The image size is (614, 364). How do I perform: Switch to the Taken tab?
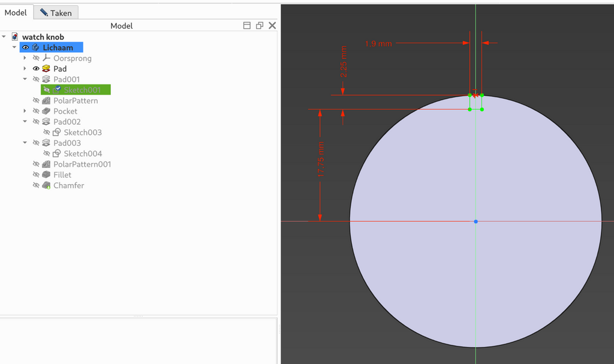click(56, 13)
